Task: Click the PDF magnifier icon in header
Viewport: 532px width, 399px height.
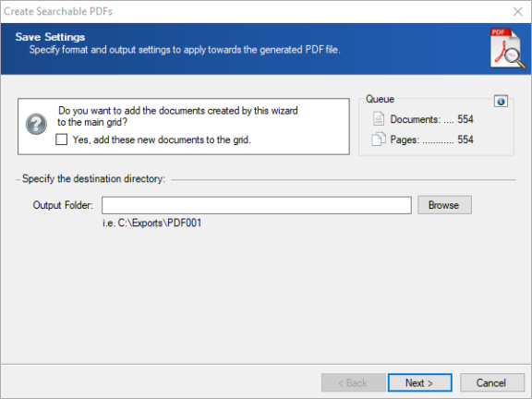Action: (508, 49)
